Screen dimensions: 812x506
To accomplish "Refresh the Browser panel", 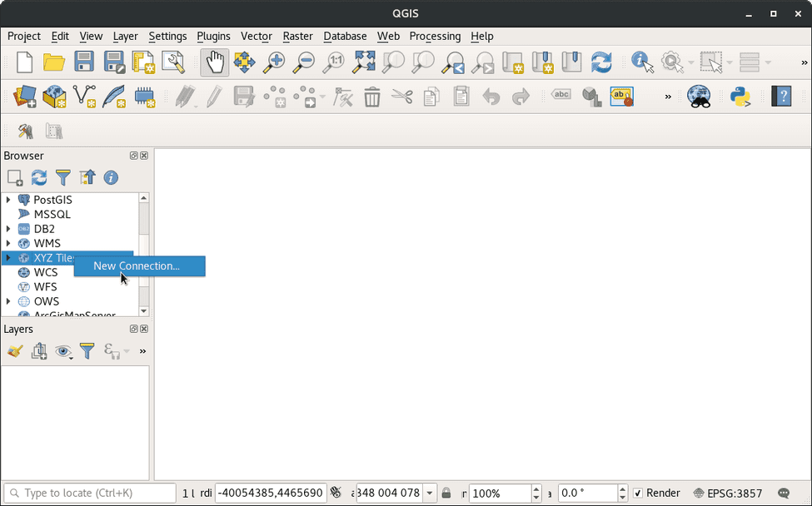I will point(38,177).
